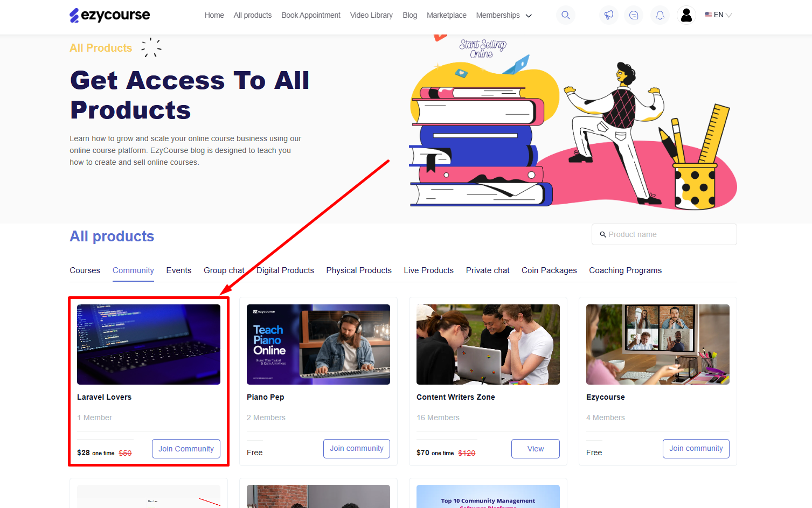Open the Laravel Lovers thumbnail image
Screen dimensions: 812x508
(x=149, y=344)
